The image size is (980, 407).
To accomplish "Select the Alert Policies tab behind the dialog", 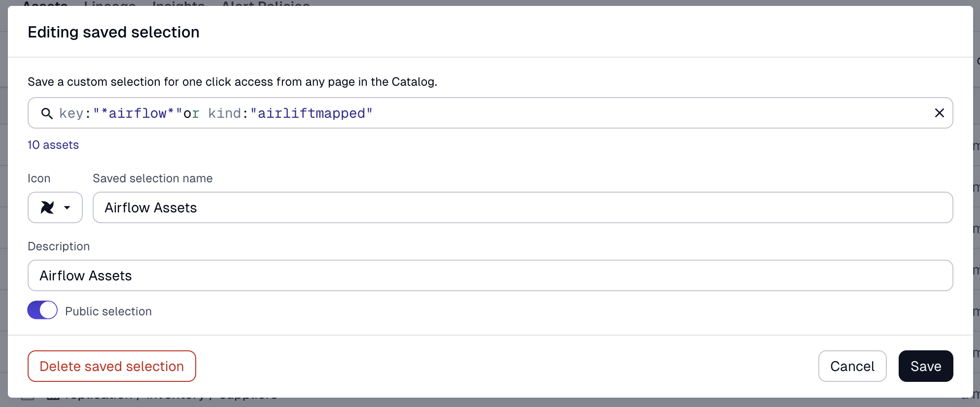I will [x=265, y=3].
